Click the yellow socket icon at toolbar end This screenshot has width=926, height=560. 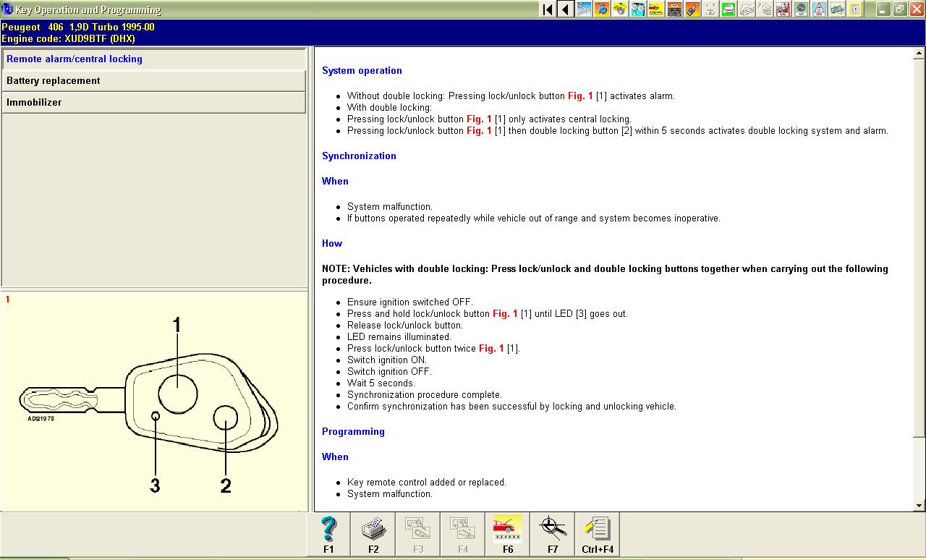click(855, 9)
